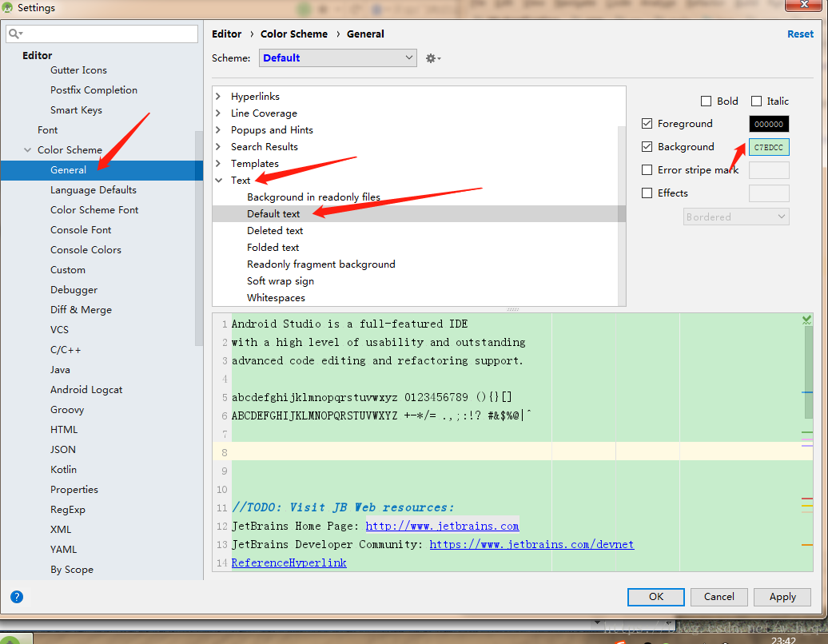Open Console Font settings
The height and width of the screenshot is (644, 828).
pos(81,230)
